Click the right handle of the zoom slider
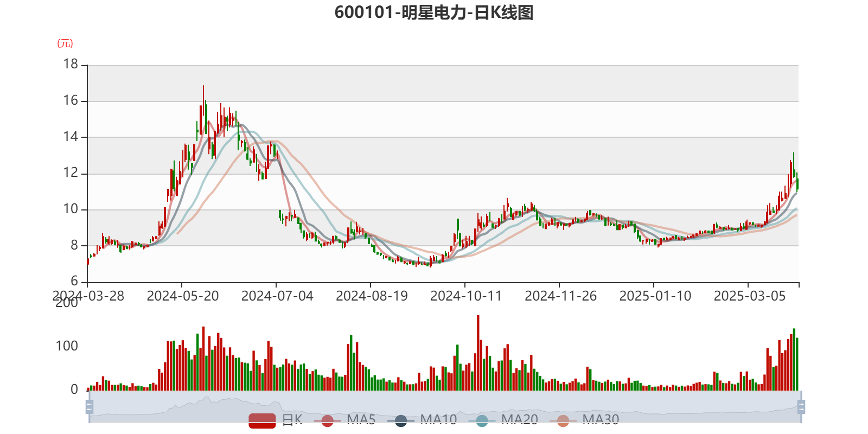 pos(801,406)
